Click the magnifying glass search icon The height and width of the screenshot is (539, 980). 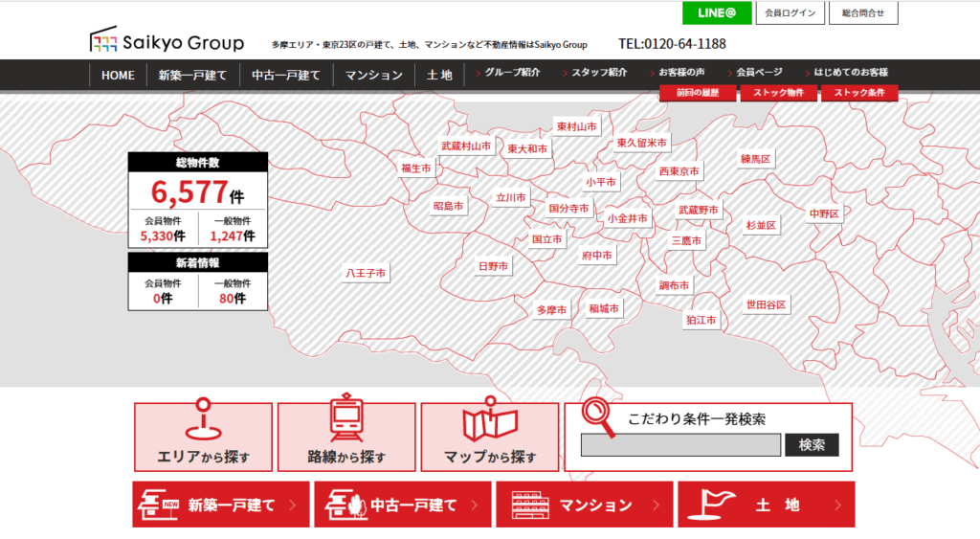[x=598, y=416]
